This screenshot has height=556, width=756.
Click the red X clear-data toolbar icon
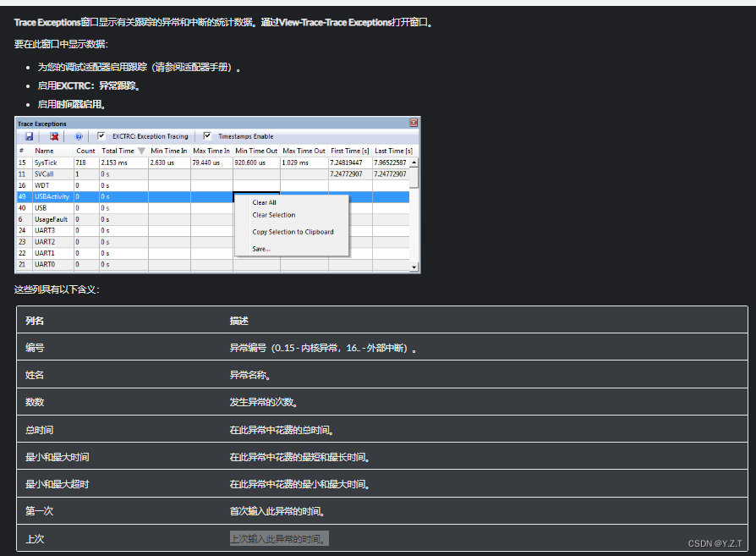pos(54,136)
